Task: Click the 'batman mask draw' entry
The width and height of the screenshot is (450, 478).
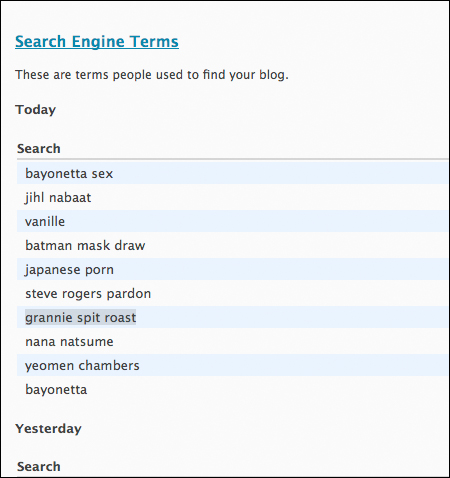Action: 85,246
